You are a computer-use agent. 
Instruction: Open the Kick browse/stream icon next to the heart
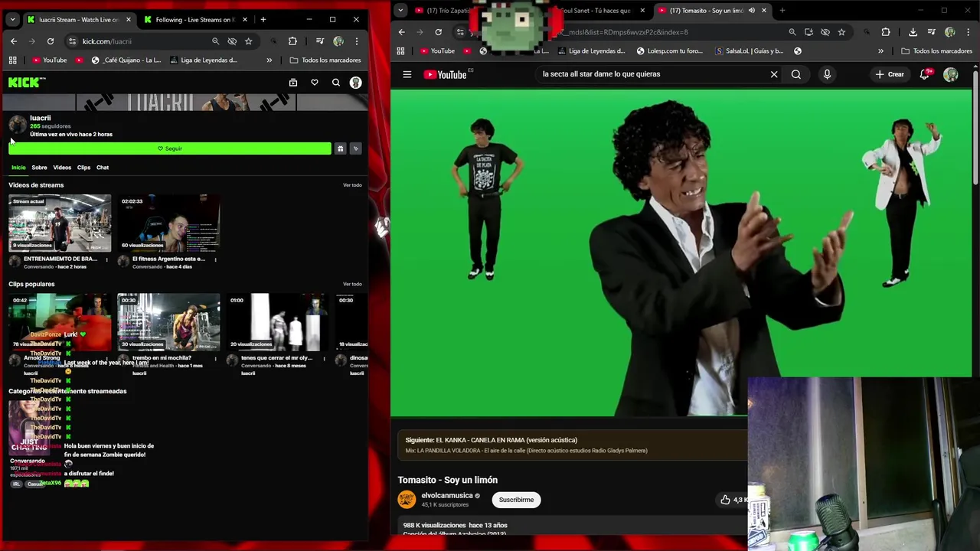coord(292,83)
